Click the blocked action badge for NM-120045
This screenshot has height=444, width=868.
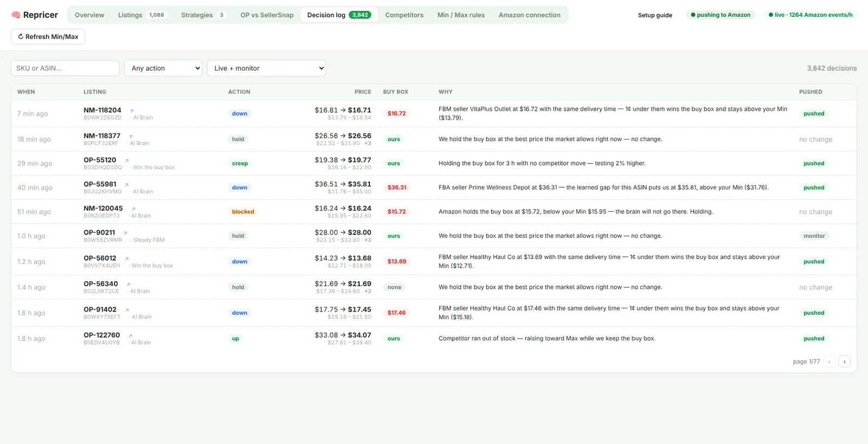click(x=243, y=212)
